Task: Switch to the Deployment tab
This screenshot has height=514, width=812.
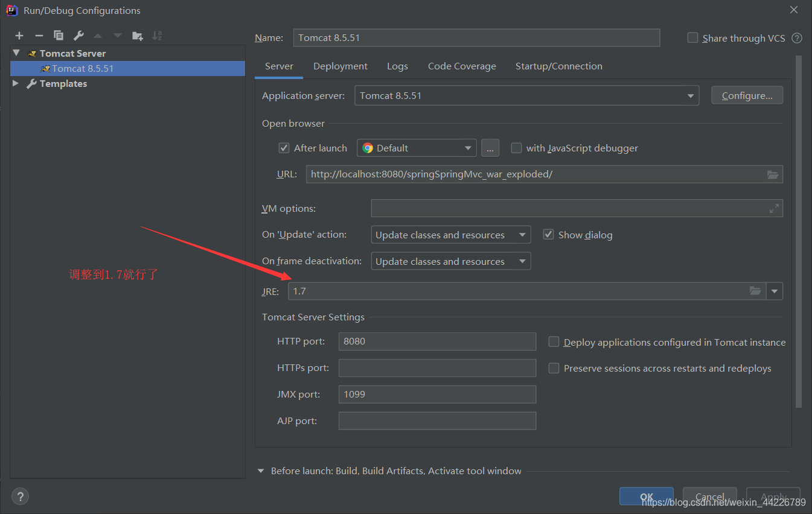Action: 340,66
